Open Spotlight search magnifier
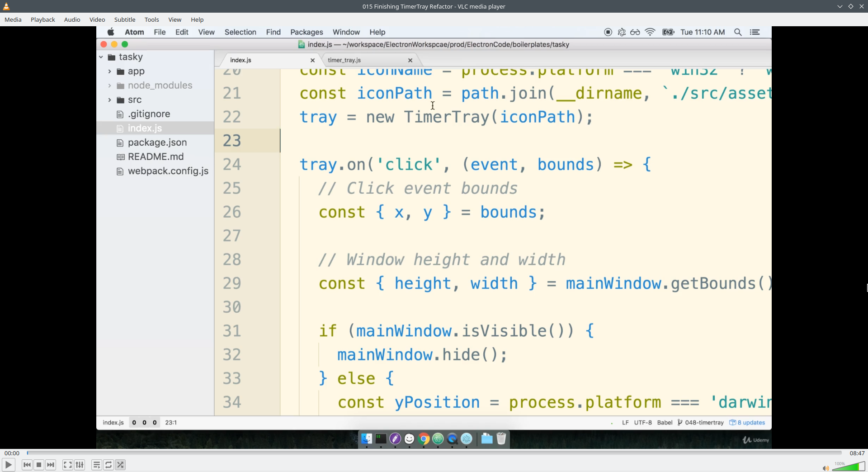Image resolution: width=868 pixels, height=472 pixels. coord(738,32)
